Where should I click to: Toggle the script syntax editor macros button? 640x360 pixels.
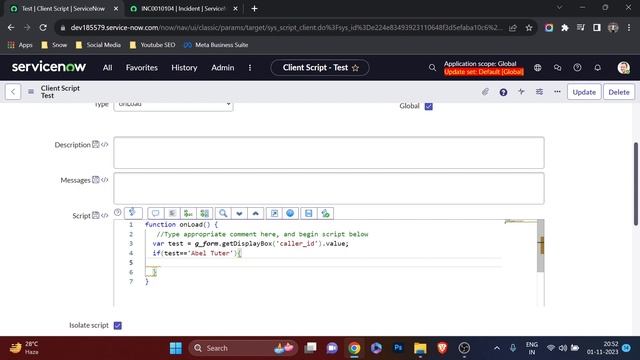coord(133,213)
